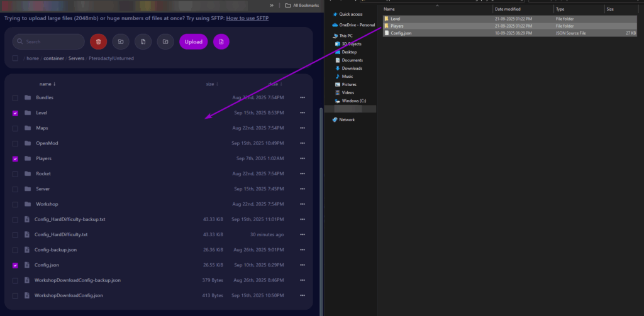This screenshot has height=316, width=644.
Task: Click the 3D Objects icon in Explorer
Action: tap(338, 44)
